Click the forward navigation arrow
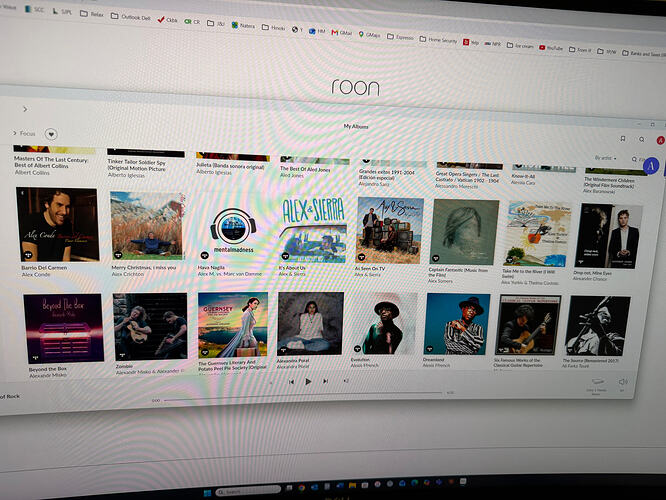 click(x=25, y=109)
